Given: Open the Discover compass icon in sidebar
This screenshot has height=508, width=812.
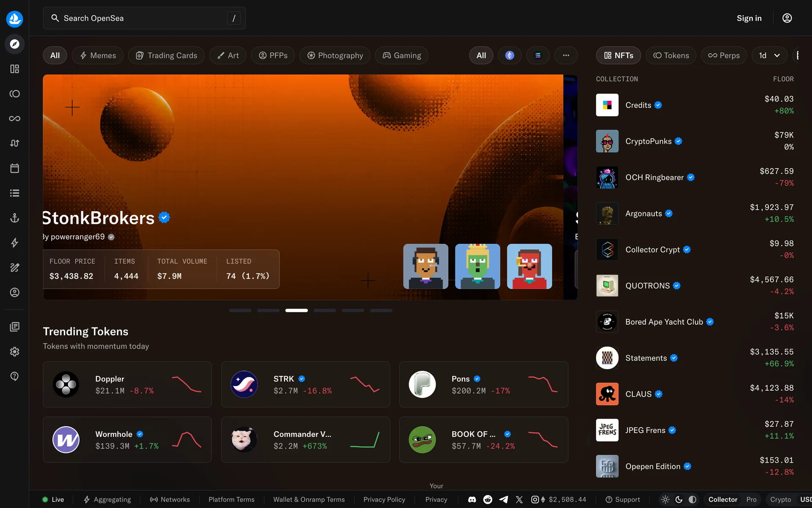Looking at the screenshot, I should click(14, 44).
